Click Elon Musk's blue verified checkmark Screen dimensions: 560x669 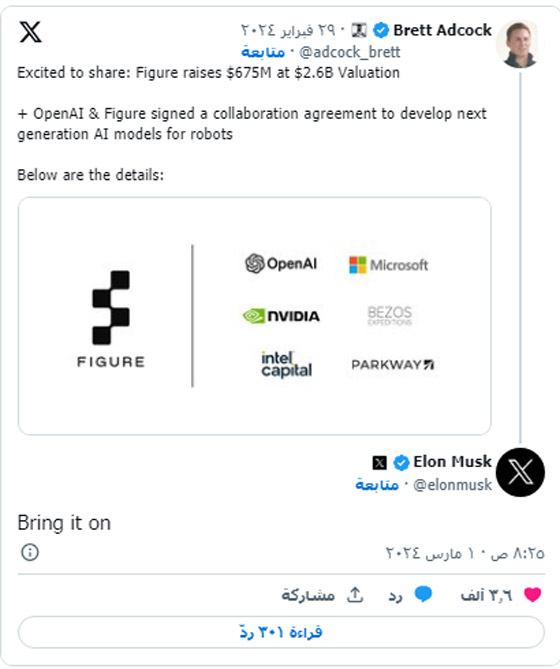coord(401,462)
